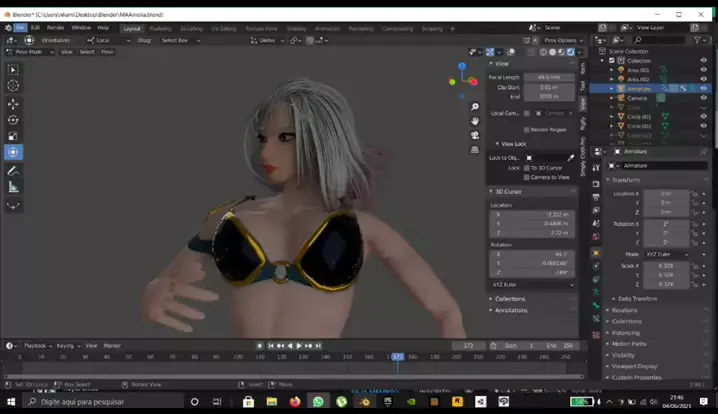Toggle the camera view icon
The width and height of the screenshot is (718, 414).
[475, 135]
